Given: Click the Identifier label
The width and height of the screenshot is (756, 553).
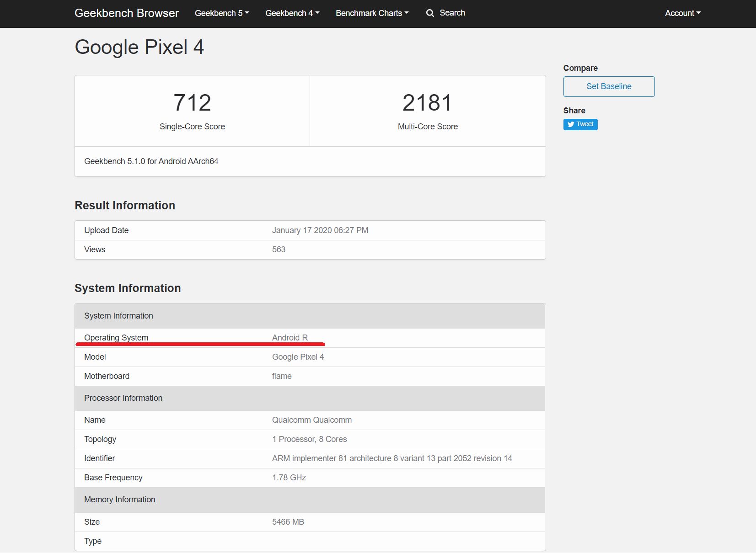Looking at the screenshot, I should [100, 458].
